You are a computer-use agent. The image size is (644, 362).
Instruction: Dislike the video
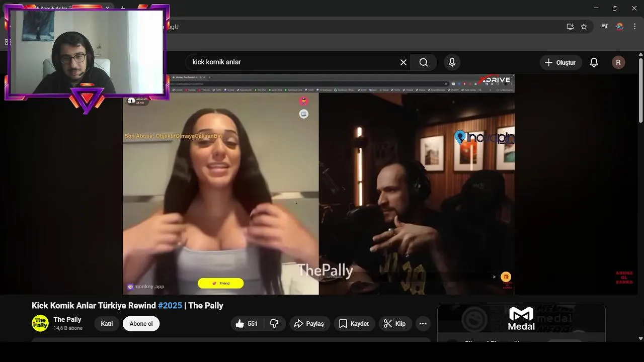pos(275,324)
